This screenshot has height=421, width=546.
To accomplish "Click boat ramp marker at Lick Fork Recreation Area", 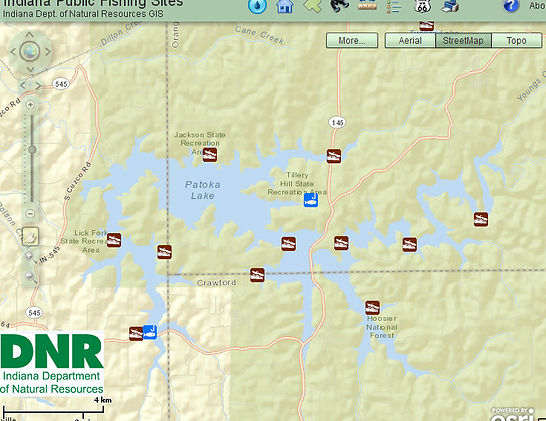I will coord(114,240).
